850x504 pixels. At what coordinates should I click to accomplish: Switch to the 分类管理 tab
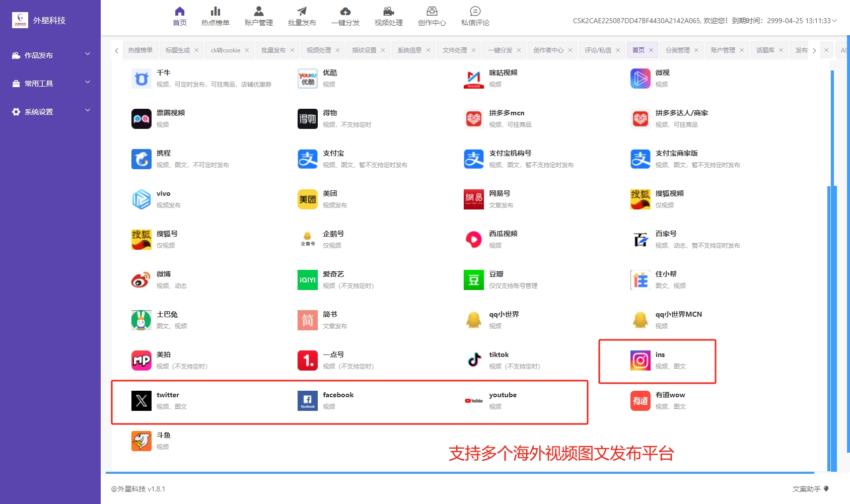678,50
